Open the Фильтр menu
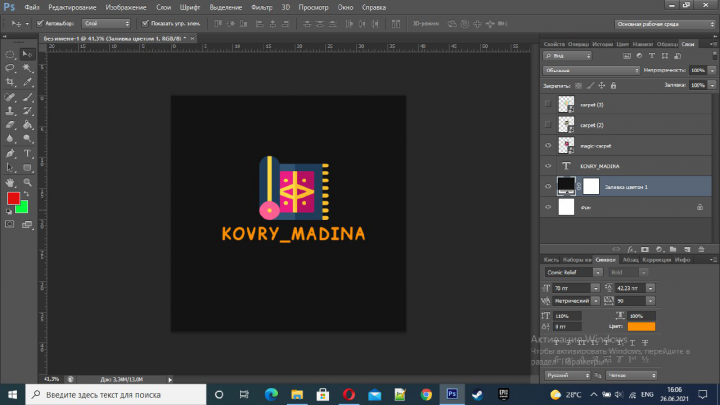 click(x=262, y=7)
